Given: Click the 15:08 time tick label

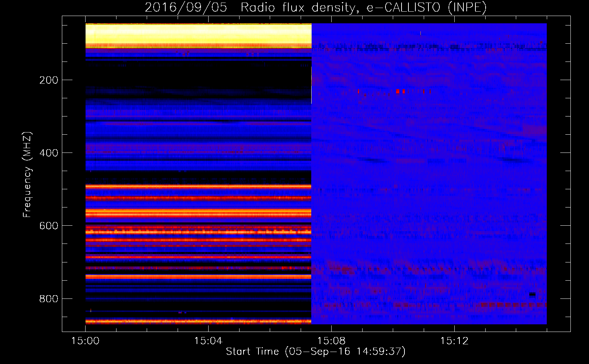Looking at the screenshot, I should tap(331, 341).
